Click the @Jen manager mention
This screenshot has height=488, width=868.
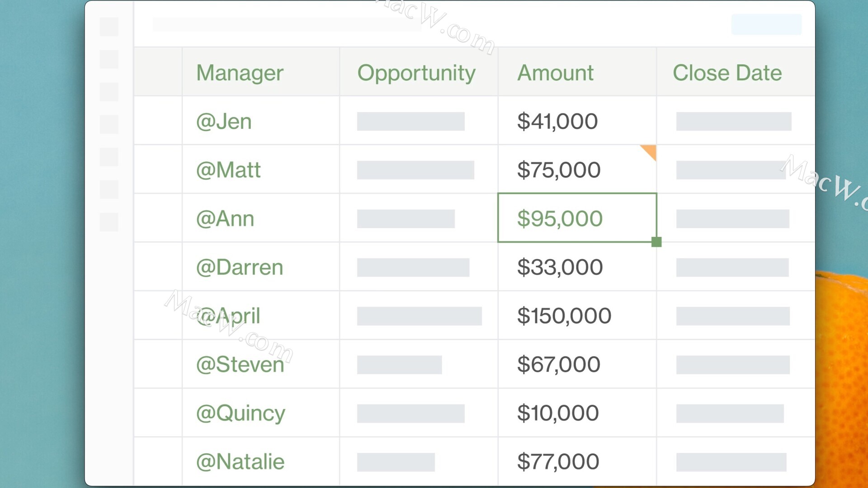coord(224,122)
